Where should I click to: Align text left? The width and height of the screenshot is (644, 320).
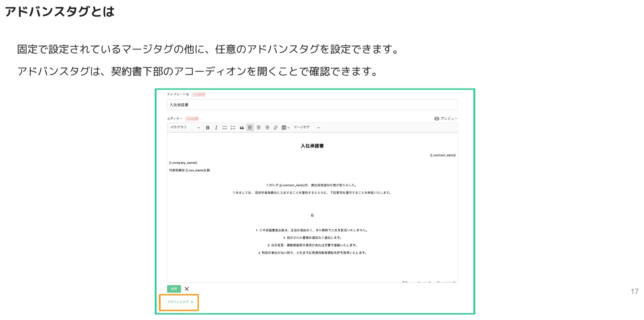pyautogui.click(x=250, y=128)
